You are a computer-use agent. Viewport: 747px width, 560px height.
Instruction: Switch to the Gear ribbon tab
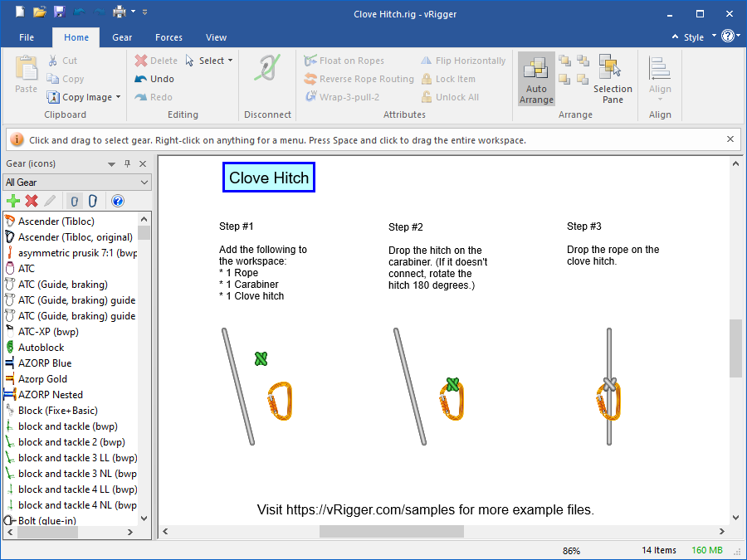[122, 37]
